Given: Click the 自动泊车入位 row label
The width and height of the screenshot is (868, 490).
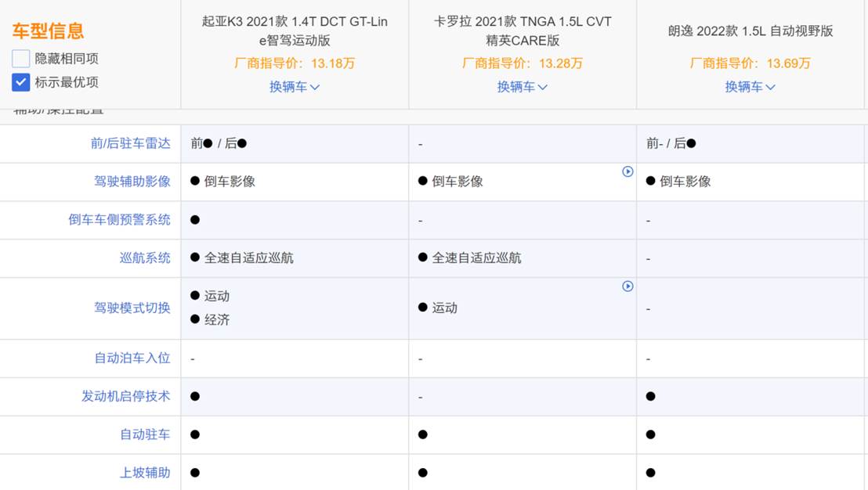Looking at the screenshot, I should coord(132,358).
